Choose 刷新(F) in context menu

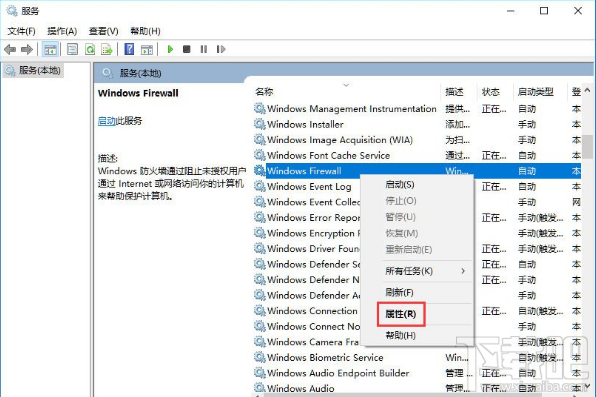(399, 292)
